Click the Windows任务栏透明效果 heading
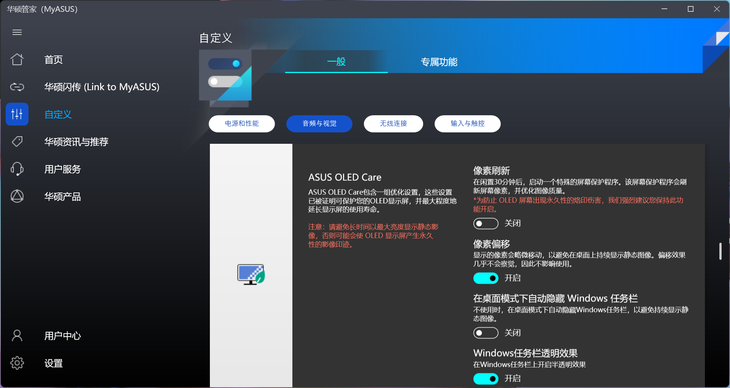The image size is (730, 388). click(x=526, y=353)
